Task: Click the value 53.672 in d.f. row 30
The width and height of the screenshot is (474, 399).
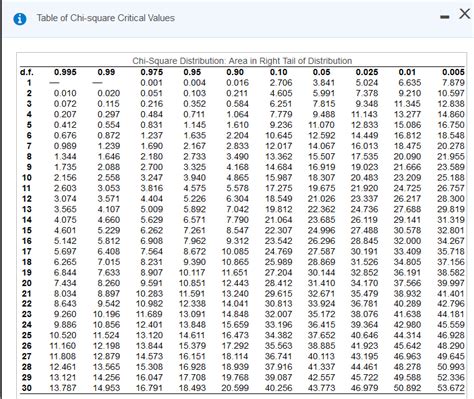Action: click(451, 388)
